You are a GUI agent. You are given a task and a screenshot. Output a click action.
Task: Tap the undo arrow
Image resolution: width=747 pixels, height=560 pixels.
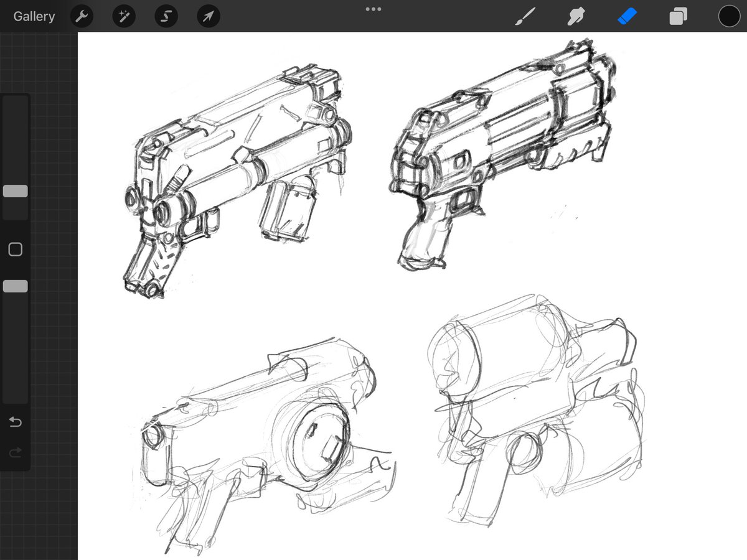click(x=14, y=421)
